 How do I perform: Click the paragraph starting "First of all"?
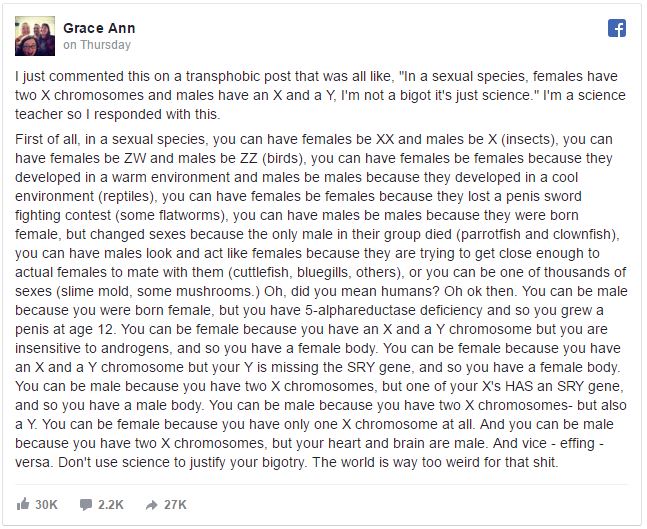(x=321, y=301)
